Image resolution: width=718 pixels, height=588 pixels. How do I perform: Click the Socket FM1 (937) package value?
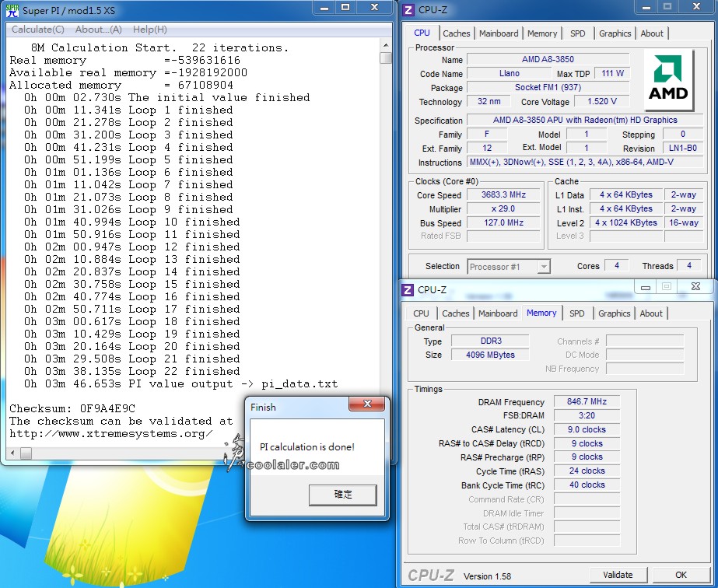[x=548, y=87]
